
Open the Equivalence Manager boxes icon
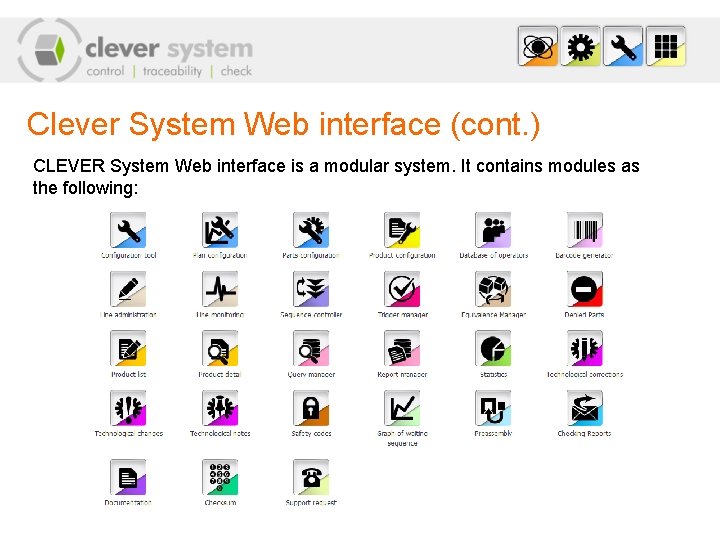(493, 289)
